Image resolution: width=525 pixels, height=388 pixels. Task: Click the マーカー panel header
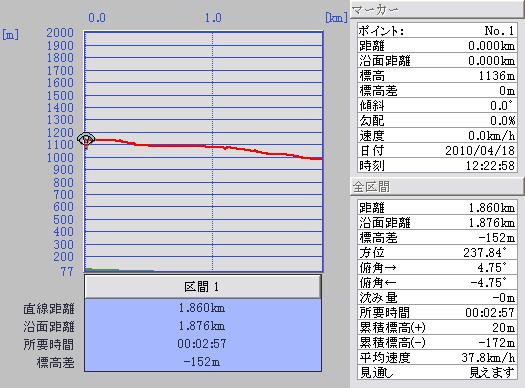pos(437,9)
